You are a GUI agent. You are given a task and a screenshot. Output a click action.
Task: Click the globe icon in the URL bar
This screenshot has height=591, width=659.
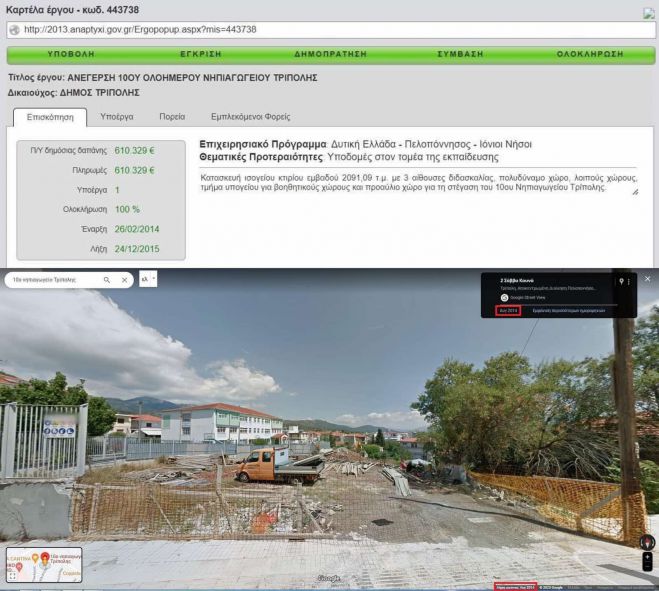coord(14,30)
